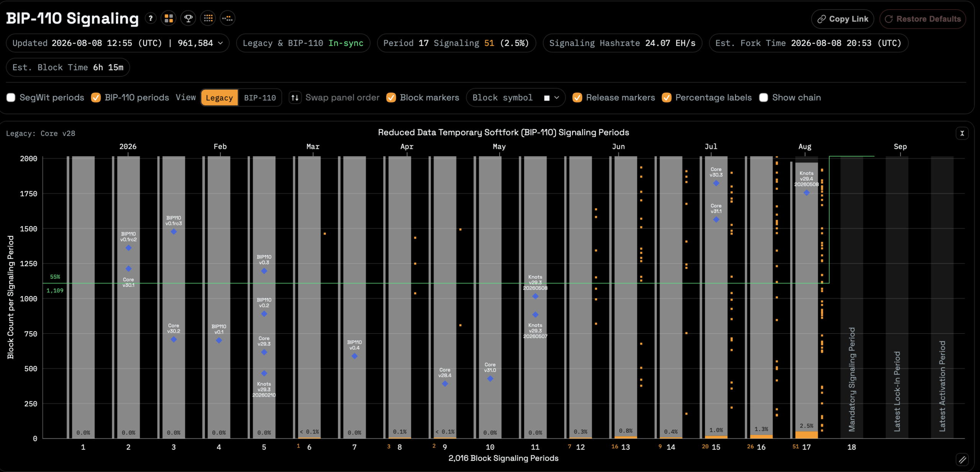Click the swap panel order arrows icon
Screen dimensions: 980x472
tap(295, 98)
